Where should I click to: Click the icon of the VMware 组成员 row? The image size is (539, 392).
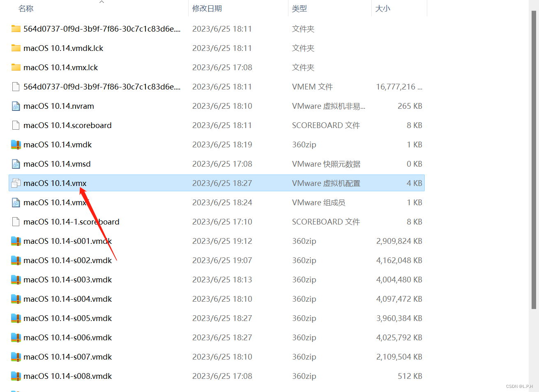16,202
